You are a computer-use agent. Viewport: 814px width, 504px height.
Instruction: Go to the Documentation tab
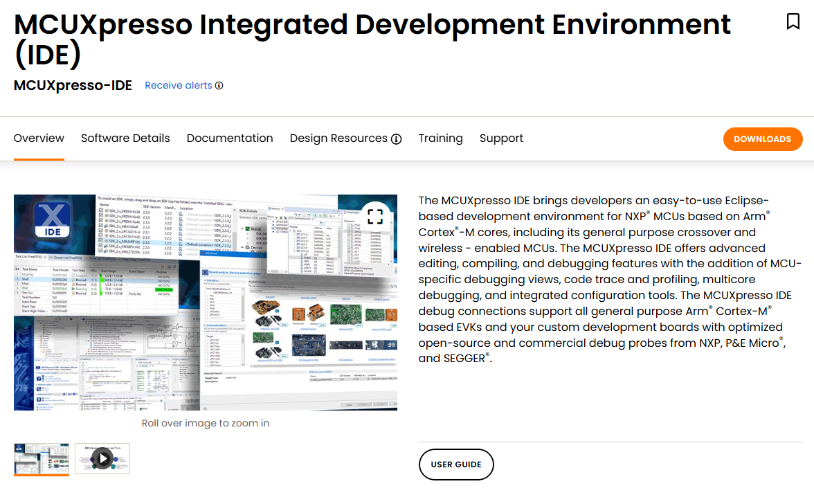230,138
